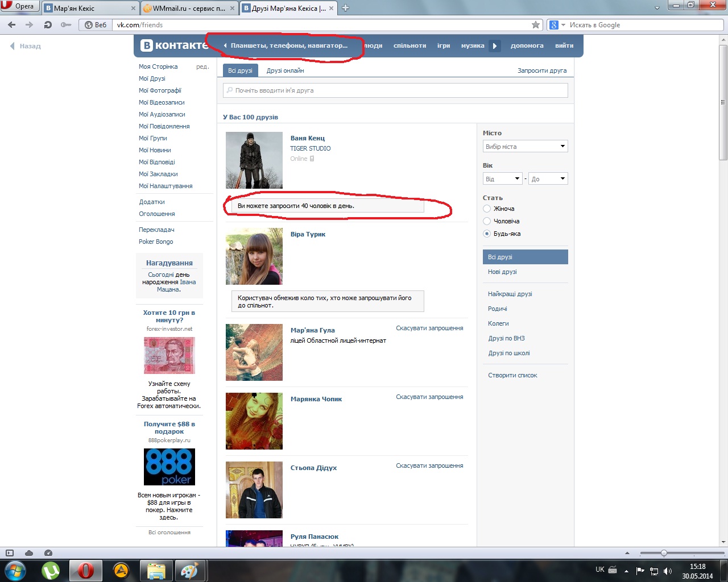This screenshot has width=728, height=582.
Task: Open допомога in the top menu
Action: [x=527, y=45]
